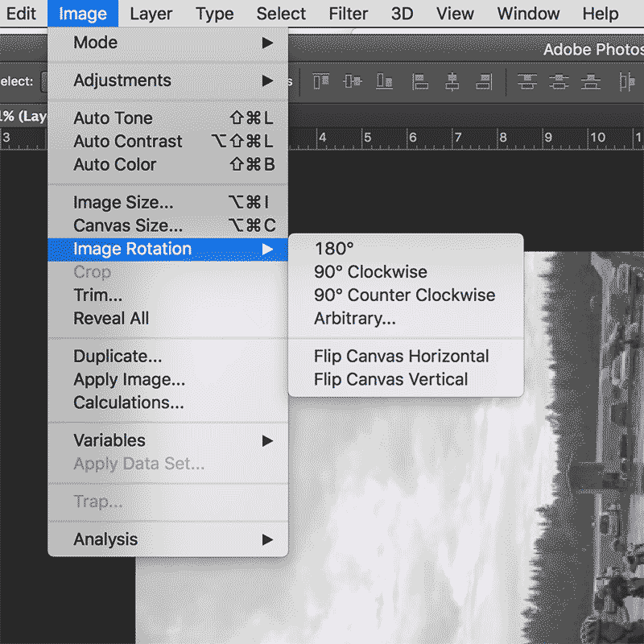
Task: Select Arbitrary rotation option
Action: 355,318
